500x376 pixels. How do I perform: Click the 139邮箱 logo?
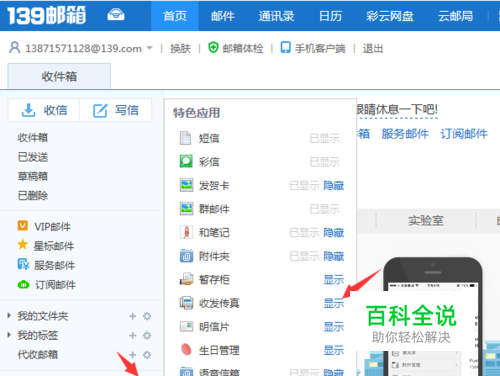tap(47, 15)
